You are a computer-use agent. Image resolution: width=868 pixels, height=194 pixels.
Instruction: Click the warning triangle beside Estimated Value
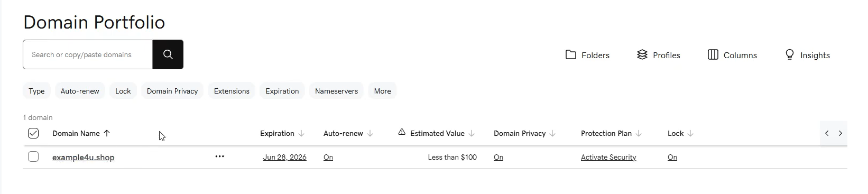click(402, 132)
